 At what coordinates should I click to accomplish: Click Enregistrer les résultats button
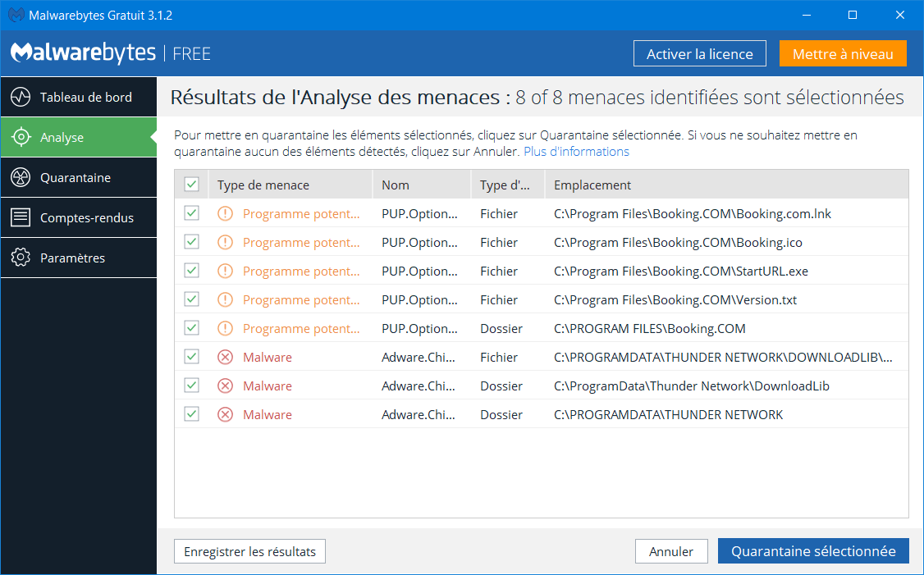[249, 551]
